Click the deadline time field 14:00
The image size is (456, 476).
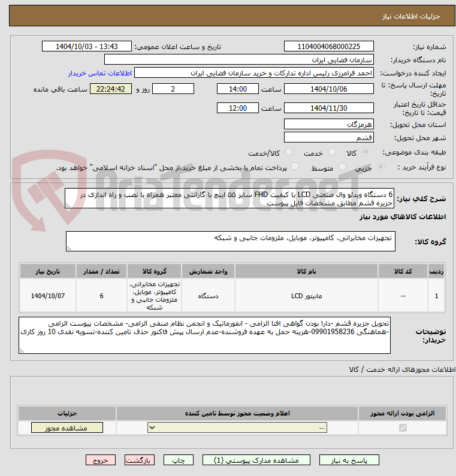237,89
